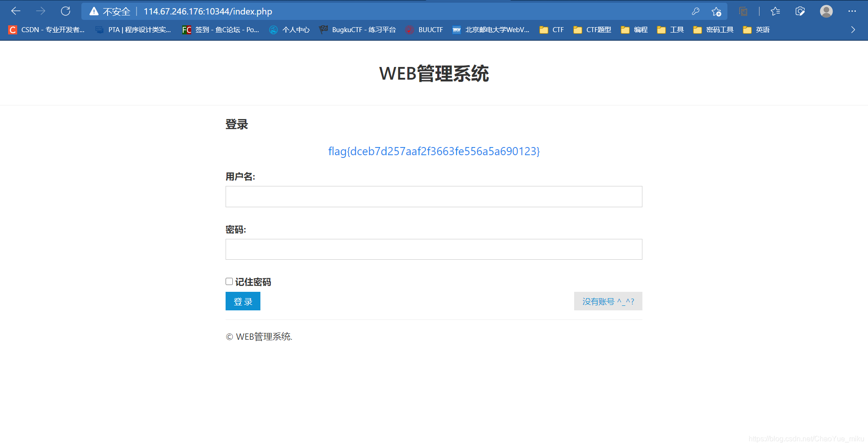The width and height of the screenshot is (868, 447).
Task: Click the 没有账号 ^_^? link
Action: (608, 301)
